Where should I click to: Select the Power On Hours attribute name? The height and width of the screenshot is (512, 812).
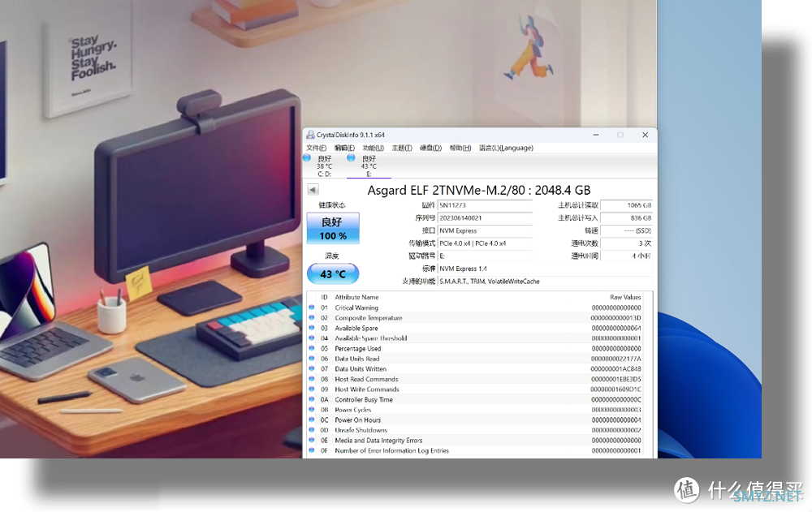click(x=357, y=420)
